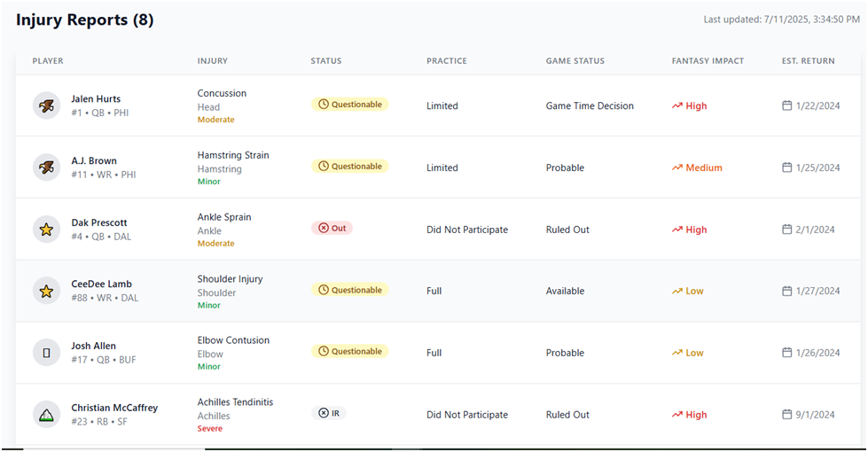Click the X icon in Out status badge
The height and width of the screenshot is (452, 868).
click(x=324, y=228)
